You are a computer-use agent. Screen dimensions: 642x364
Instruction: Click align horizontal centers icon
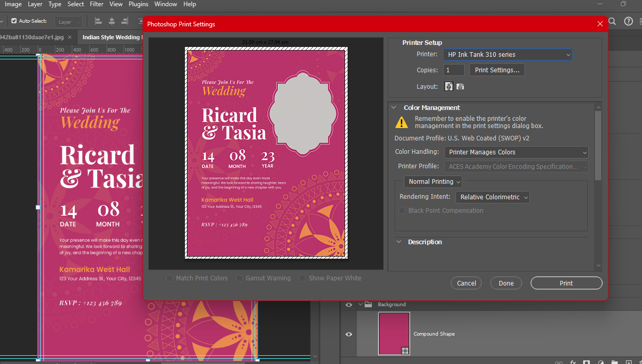pyautogui.click(x=112, y=21)
